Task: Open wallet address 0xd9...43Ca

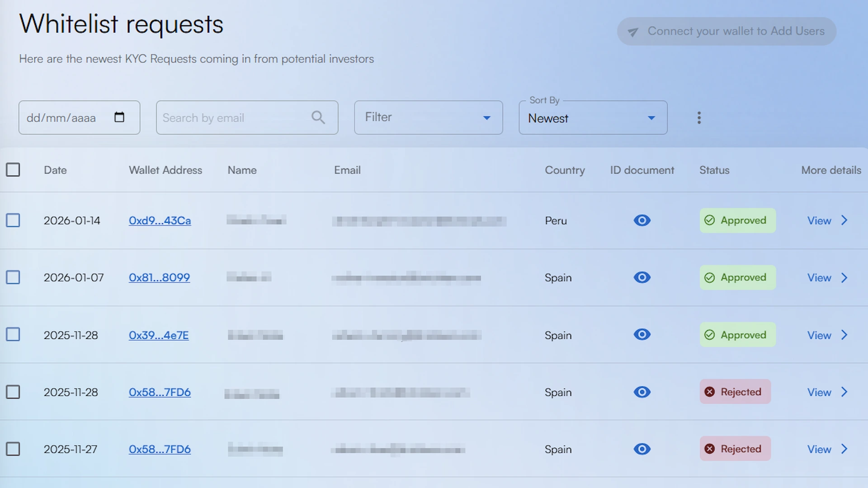Action: (160, 221)
